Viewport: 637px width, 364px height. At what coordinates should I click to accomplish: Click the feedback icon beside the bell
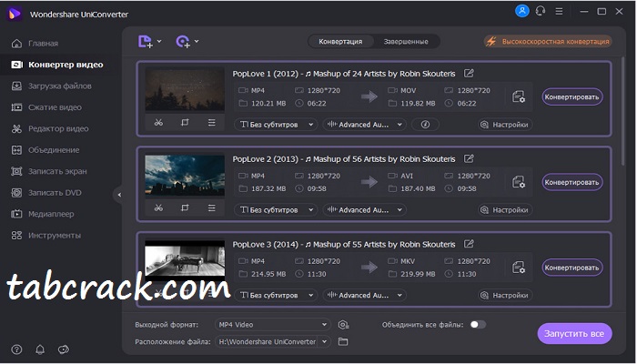64,349
